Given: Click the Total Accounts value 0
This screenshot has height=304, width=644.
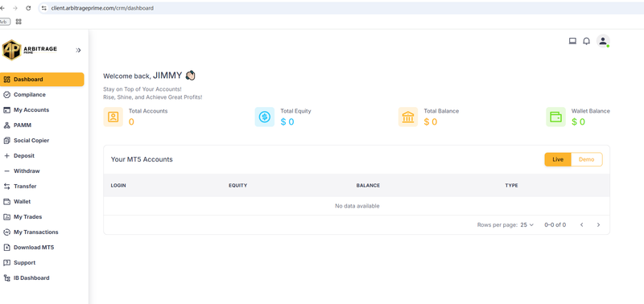Looking at the screenshot, I should (131, 122).
